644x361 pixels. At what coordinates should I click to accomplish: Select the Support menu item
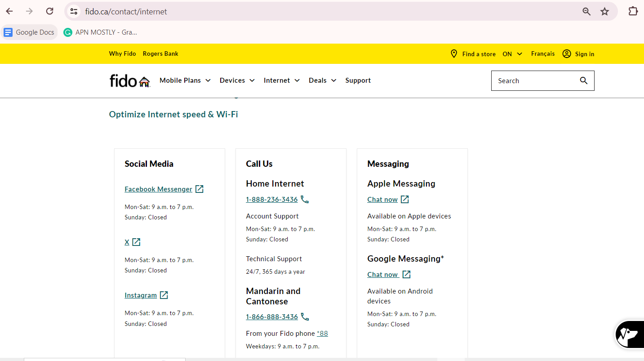358,80
